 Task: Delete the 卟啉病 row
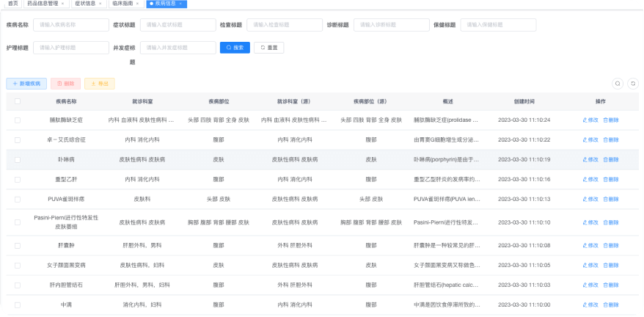click(611, 159)
